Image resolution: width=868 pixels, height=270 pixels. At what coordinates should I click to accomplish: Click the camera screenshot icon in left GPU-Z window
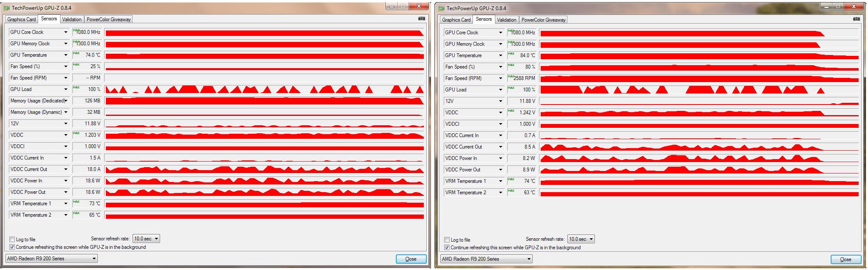[421, 19]
